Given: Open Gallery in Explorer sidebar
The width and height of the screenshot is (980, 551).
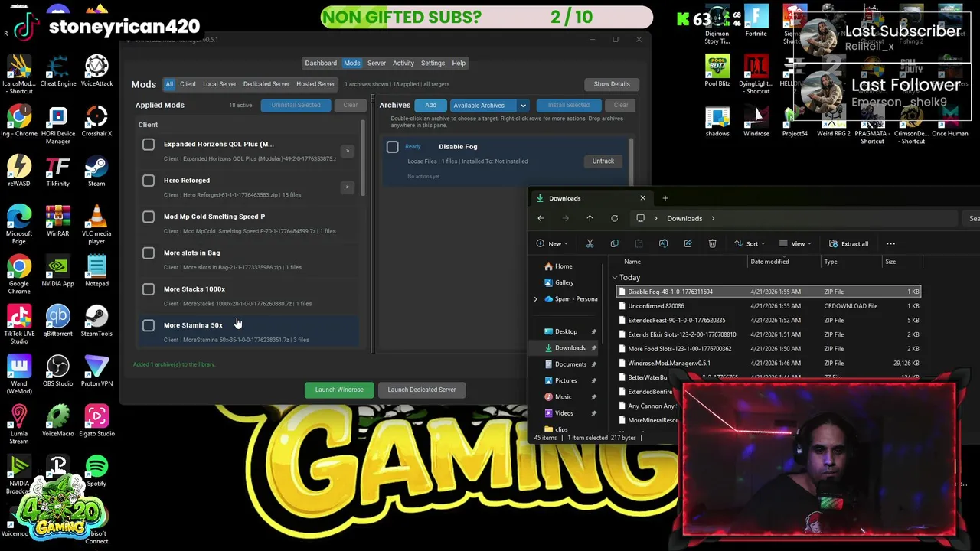Looking at the screenshot, I should (x=564, y=282).
